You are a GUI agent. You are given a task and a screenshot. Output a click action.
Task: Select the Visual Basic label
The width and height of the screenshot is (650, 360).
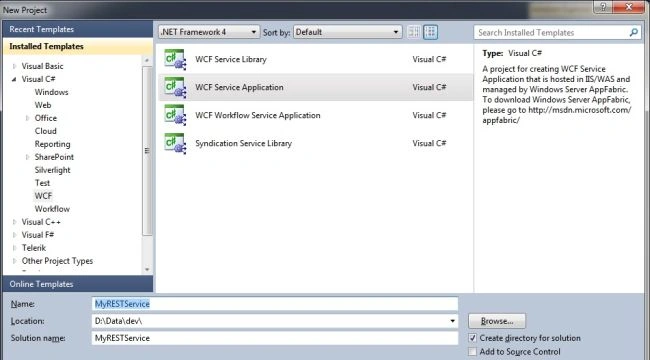pyautogui.click(x=42, y=66)
